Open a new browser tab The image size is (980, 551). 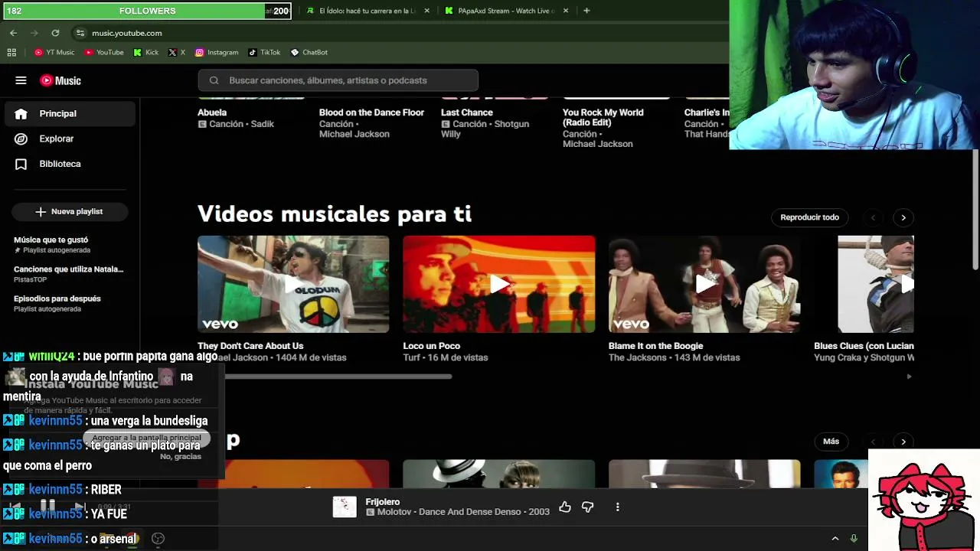click(x=586, y=11)
